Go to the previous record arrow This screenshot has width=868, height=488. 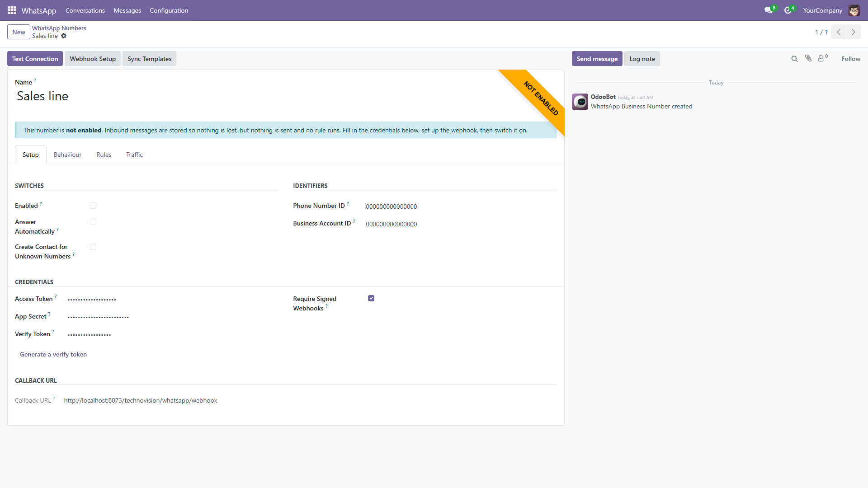pos(839,32)
